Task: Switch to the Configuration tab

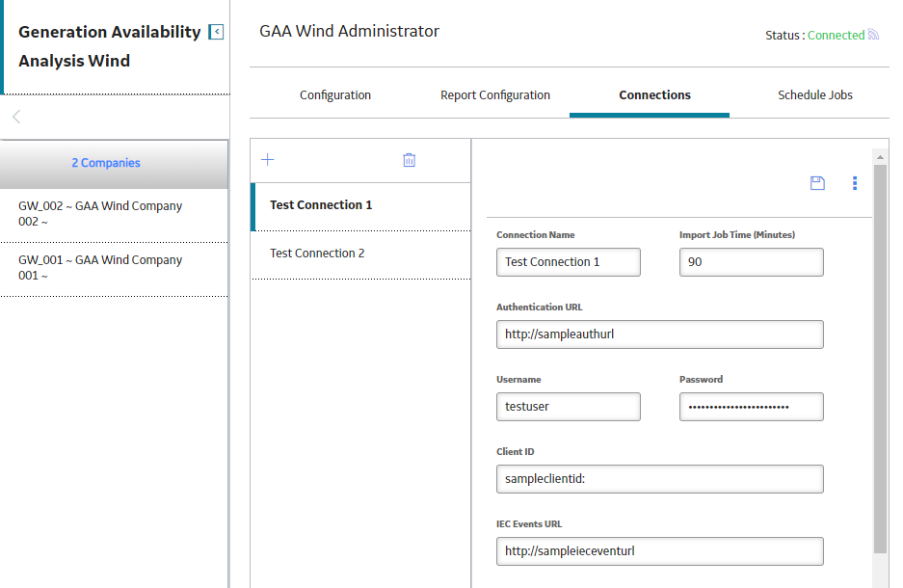Action: coord(335,95)
